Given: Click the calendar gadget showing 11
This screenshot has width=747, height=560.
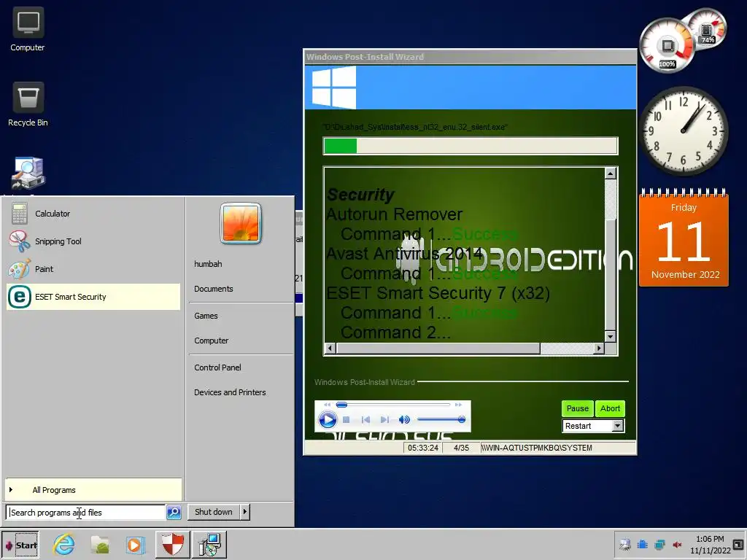Looking at the screenshot, I should [684, 238].
